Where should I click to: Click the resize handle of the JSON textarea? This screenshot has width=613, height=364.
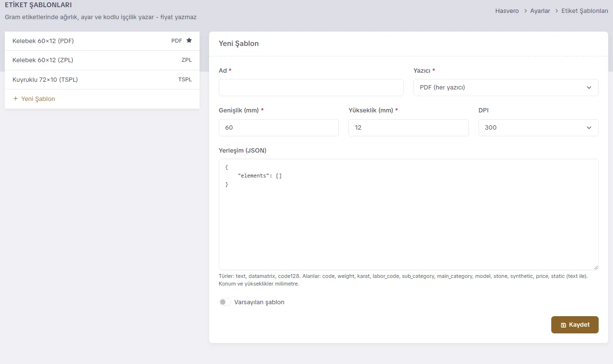click(x=596, y=267)
